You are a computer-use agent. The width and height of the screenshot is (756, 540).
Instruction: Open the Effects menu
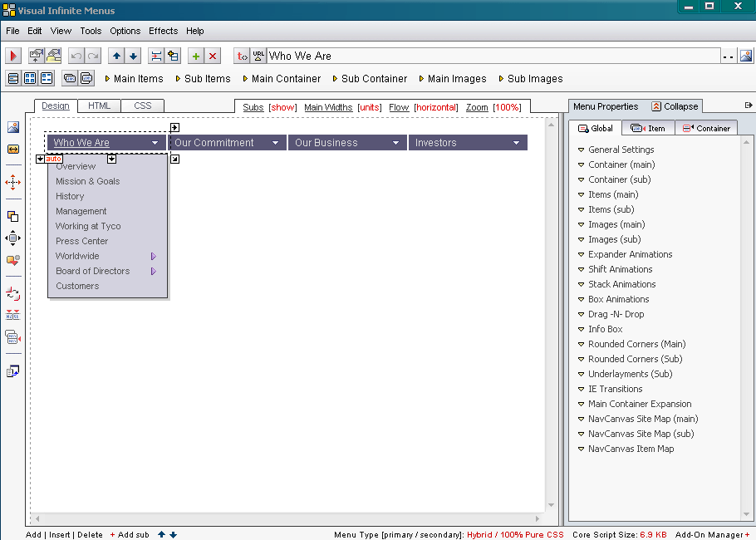[x=163, y=31]
